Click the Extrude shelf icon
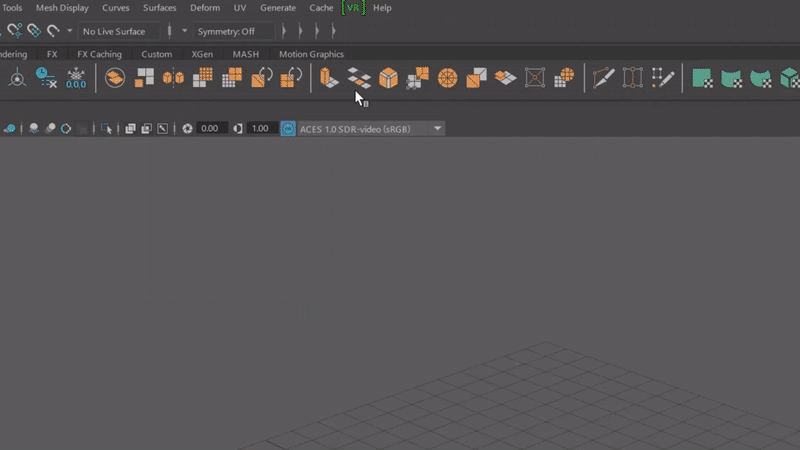Screen dimensions: 800x450 point(329,78)
